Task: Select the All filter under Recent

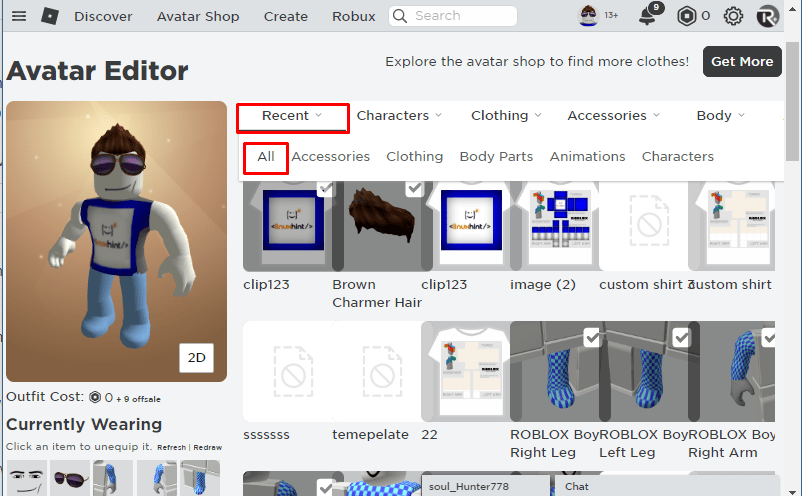Action: coord(266,157)
